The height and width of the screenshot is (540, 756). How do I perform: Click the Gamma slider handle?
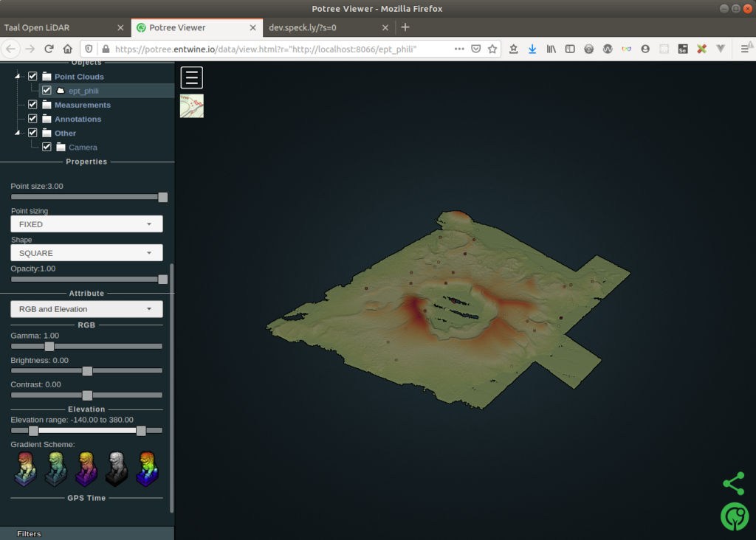49,346
